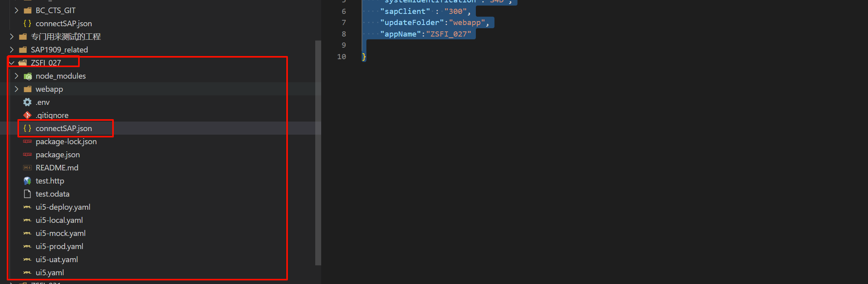The image size is (868, 284).
Task: Click the YAML icon of ui5-uat.yaml
Action: tap(27, 259)
